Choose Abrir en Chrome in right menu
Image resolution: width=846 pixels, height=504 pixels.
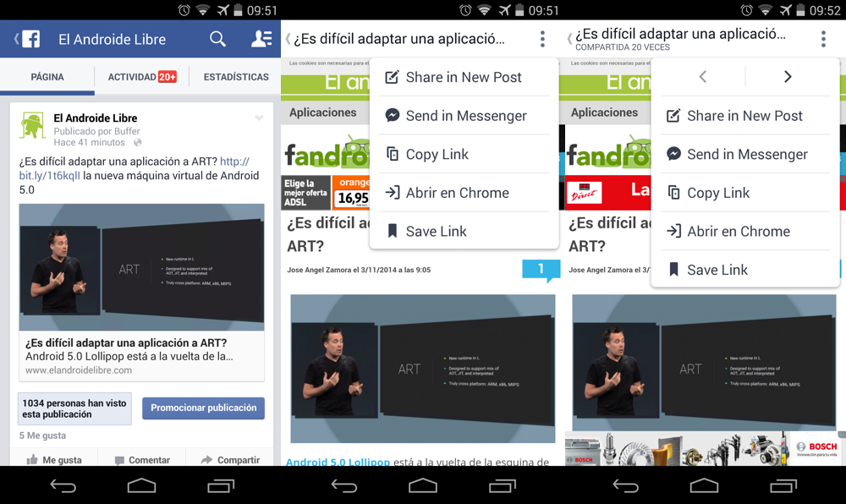(738, 231)
